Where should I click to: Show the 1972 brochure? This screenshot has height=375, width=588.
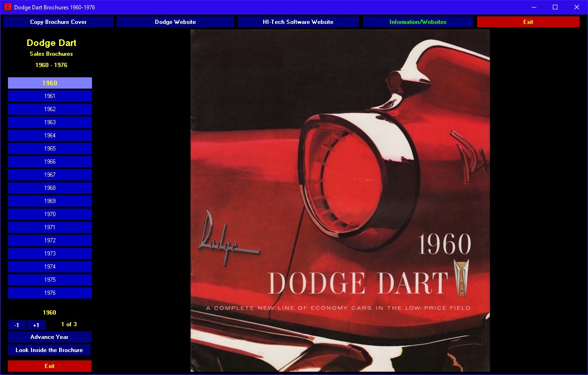point(50,240)
